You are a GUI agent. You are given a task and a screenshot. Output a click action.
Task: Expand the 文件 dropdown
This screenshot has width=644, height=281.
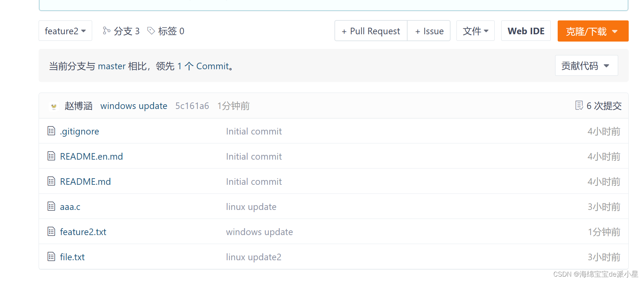tap(475, 31)
